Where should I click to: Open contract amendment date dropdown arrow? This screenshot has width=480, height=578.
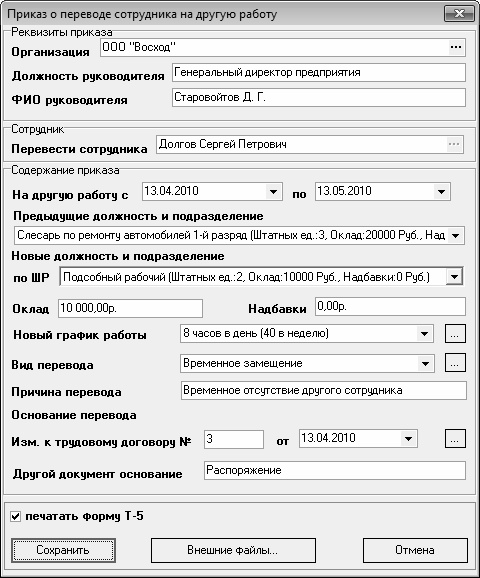[408, 439]
